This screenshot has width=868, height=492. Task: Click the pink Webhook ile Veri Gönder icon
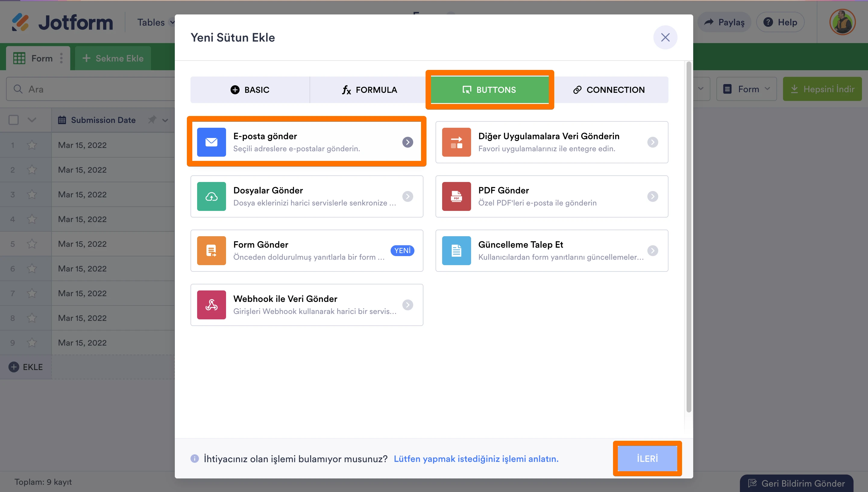[x=211, y=305]
